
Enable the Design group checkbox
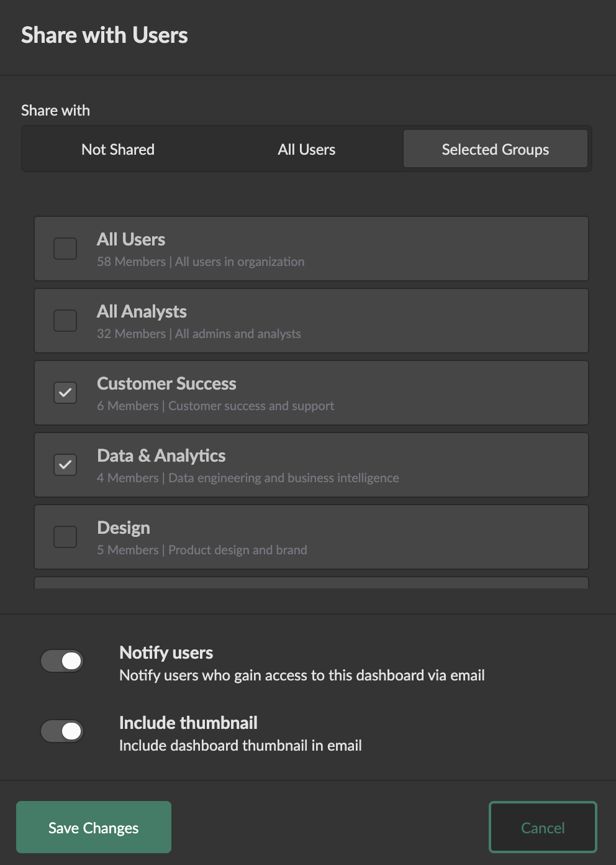click(x=65, y=537)
